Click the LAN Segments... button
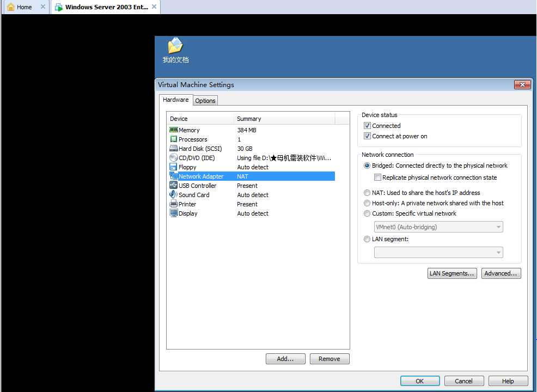This screenshot has width=537, height=392. (x=451, y=273)
